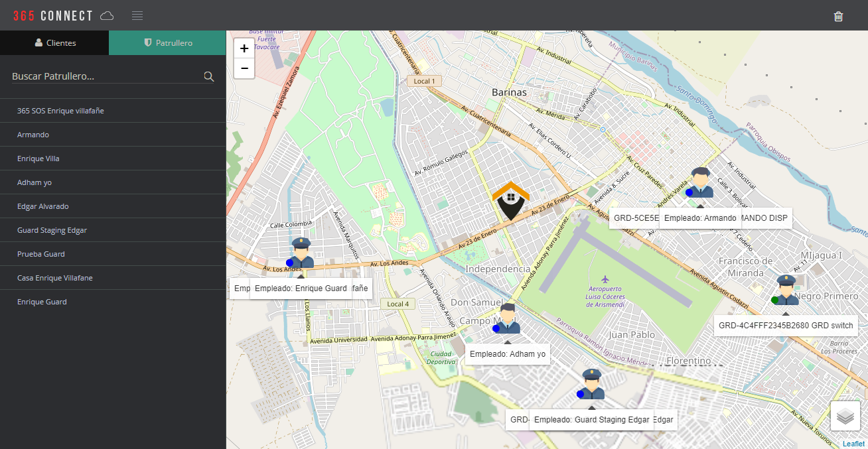The width and height of the screenshot is (868, 449).
Task: Zoom out on the map
Action: tap(244, 68)
